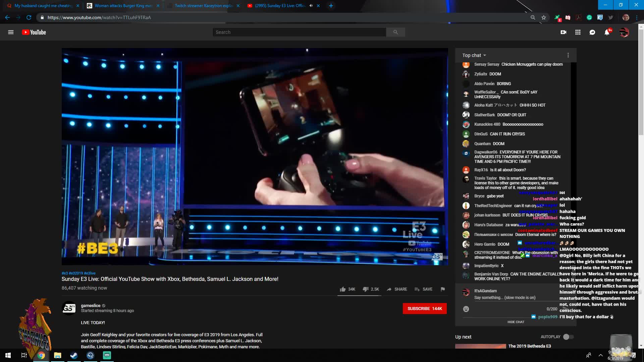Image resolution: width=644 pixels, height=362 pixels.
Task: Reload the page
Action: point(29,17)
